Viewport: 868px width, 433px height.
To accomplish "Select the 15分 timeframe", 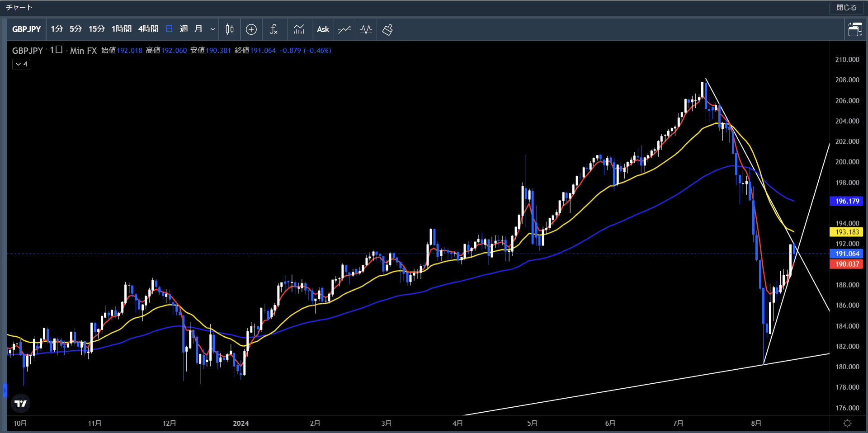I will click(x=97, y=29).
